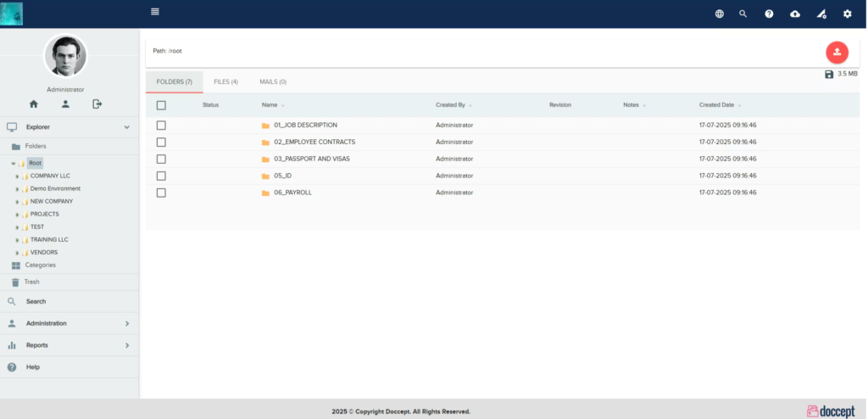Click the hamburger menu icon
The width and height of the screenshot is (868, 419).
pyautogui.click(x=155, y=12)
